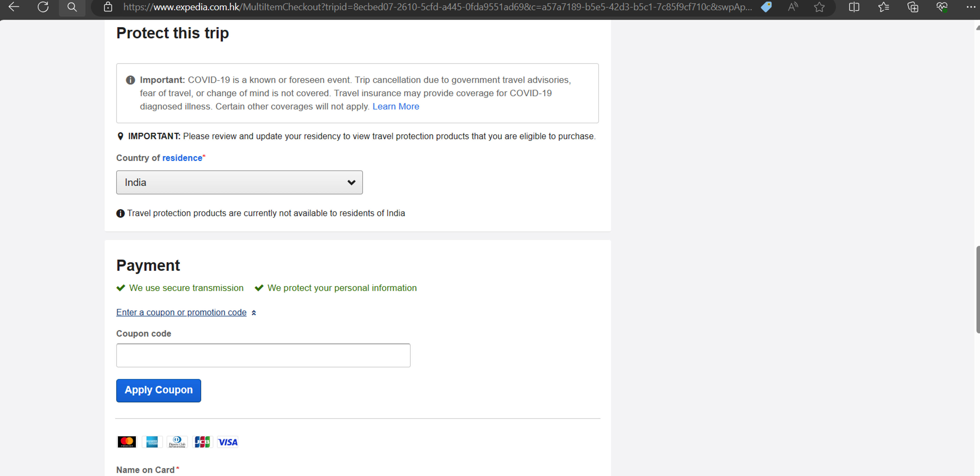The image size is (980, 476).
Task: View site info via the padlock icon
Action: pyautogui.click(x=108, y=7)
